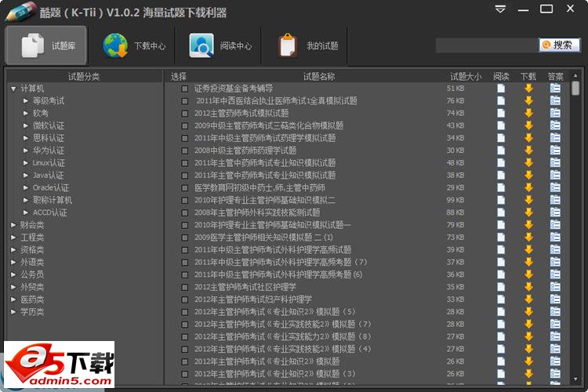Screen dimensions: 588x392
Task: Expand the 软考 subcategory
Action: point(26,113)
